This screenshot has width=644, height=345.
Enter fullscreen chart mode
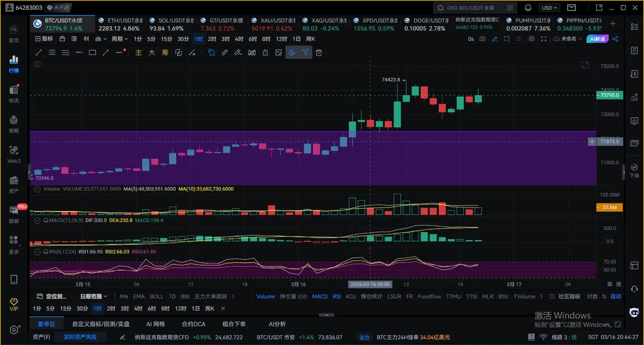pos(544,39)
